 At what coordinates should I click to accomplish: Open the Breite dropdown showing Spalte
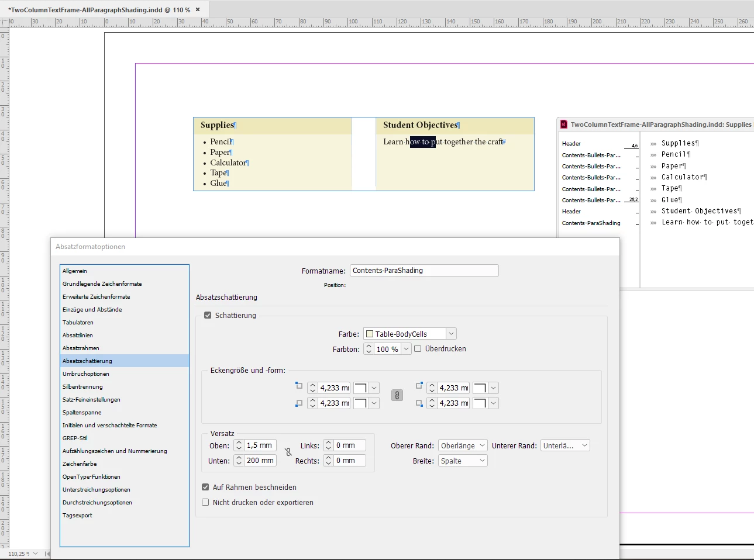(463, 461)
